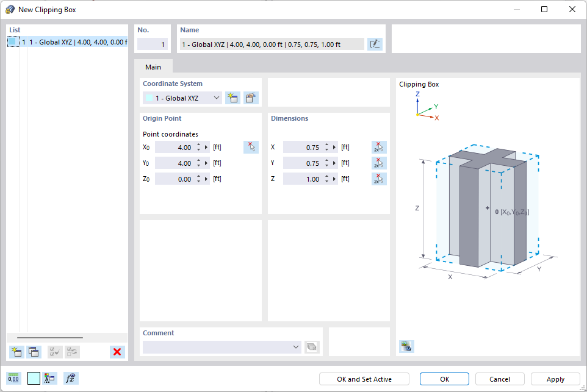Click the Y dimension field 0.75
Screen dimensions: 587x392
point(303,163)
